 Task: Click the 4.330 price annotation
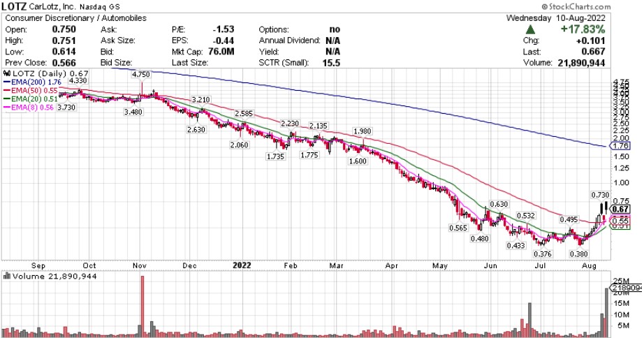[x=78, y=80]
